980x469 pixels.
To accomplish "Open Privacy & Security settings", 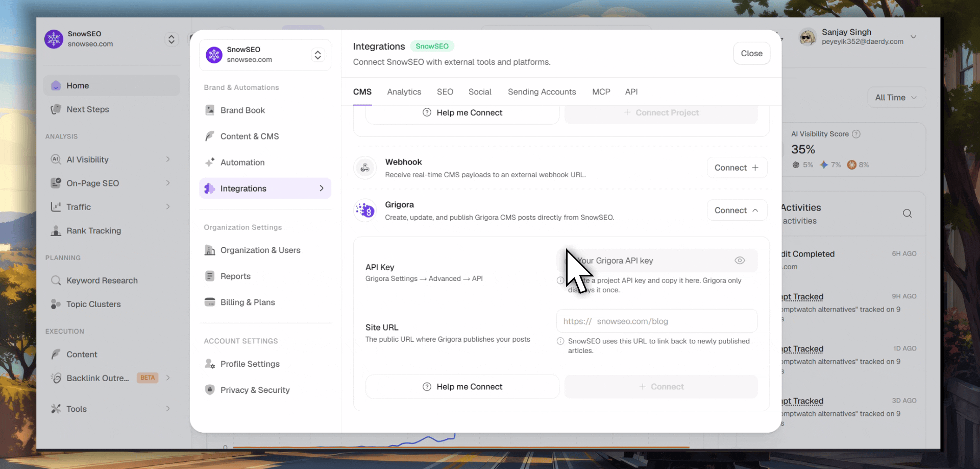I will click(x=265, y=390).
